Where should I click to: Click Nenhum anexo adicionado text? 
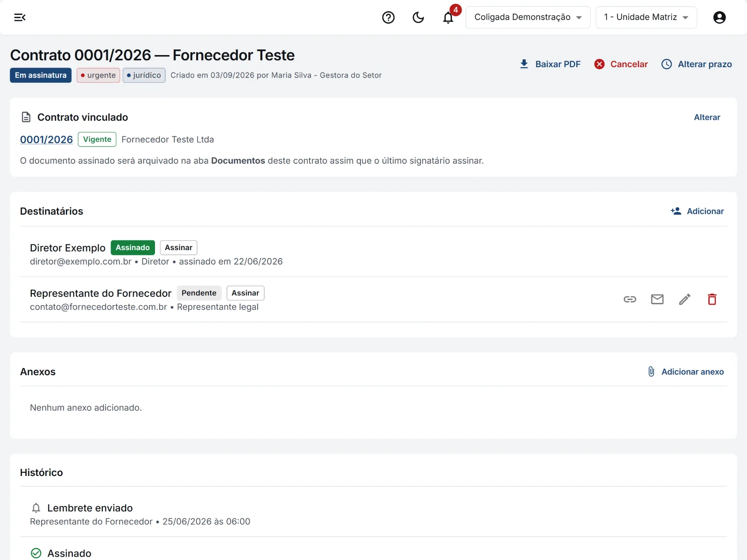coord(86,407)
